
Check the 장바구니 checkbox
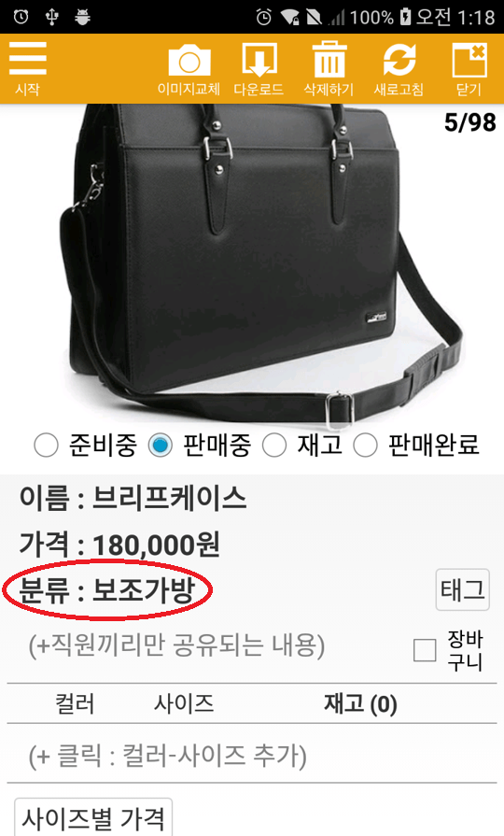pos(425,650)
